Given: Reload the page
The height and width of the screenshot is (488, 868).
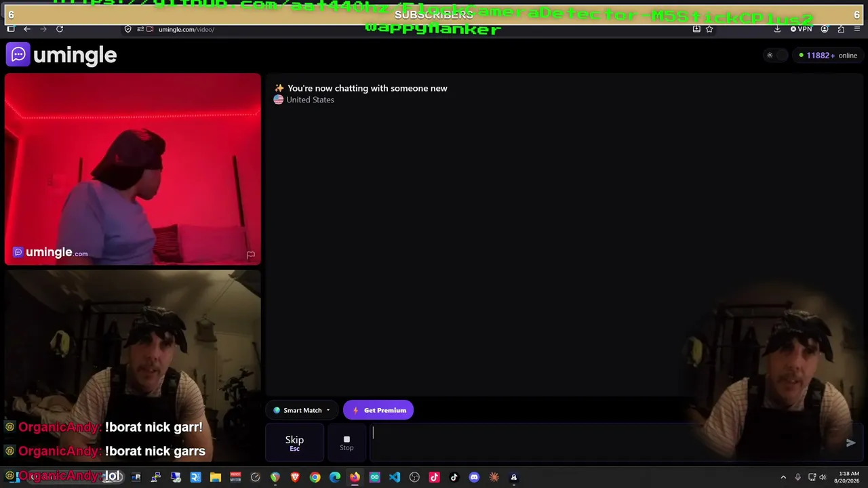Looking at the screenshot, I should tap(60, 29).
